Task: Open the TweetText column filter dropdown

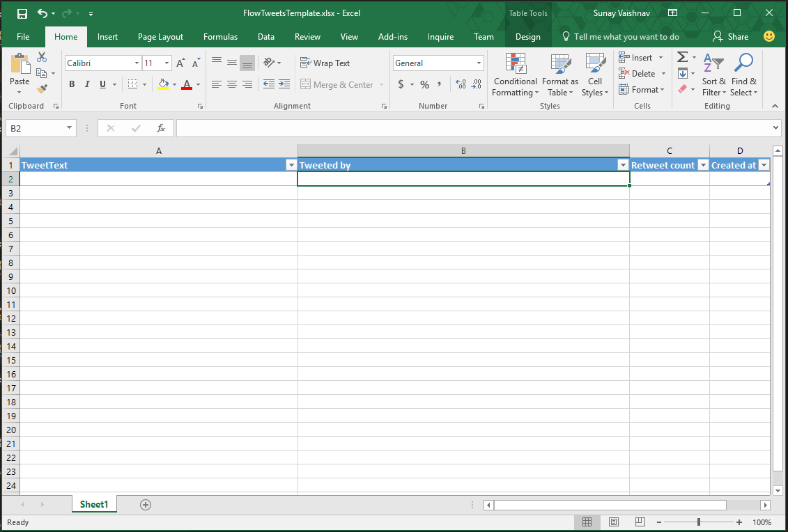Action: point(291,165)
